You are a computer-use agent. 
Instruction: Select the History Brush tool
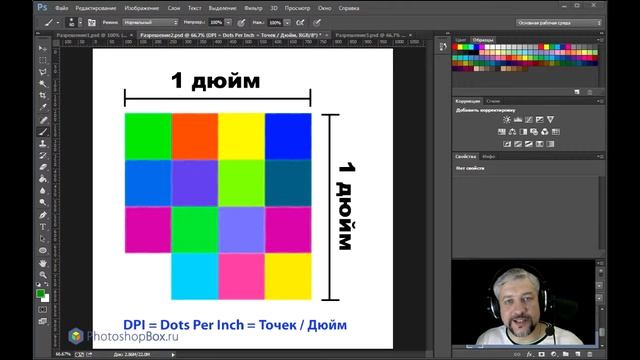42,155
